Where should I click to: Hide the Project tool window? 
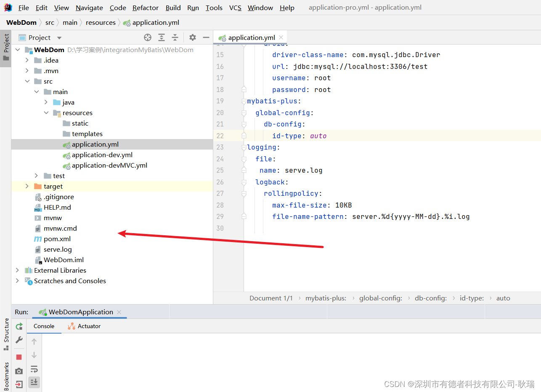coord(206,37)
